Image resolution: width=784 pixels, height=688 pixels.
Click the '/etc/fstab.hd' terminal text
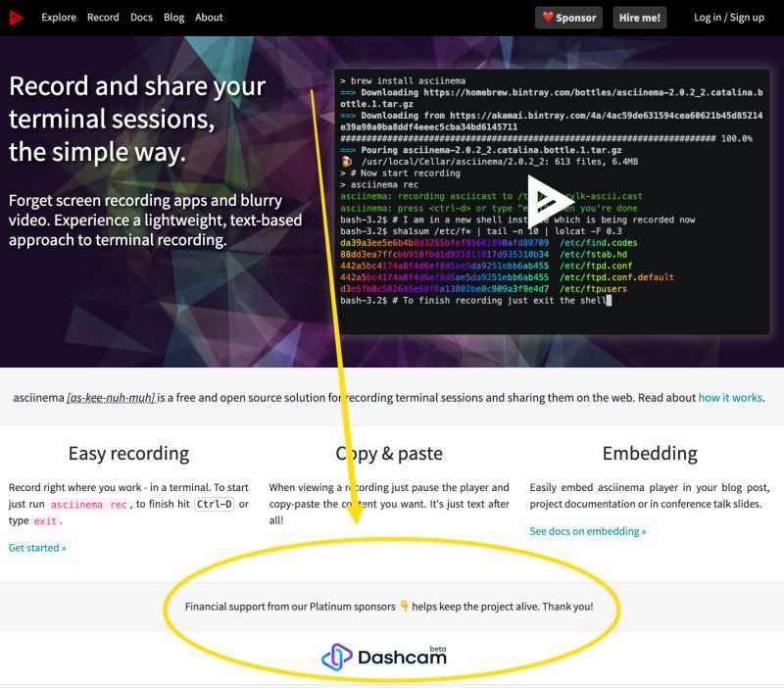(593, 255)
